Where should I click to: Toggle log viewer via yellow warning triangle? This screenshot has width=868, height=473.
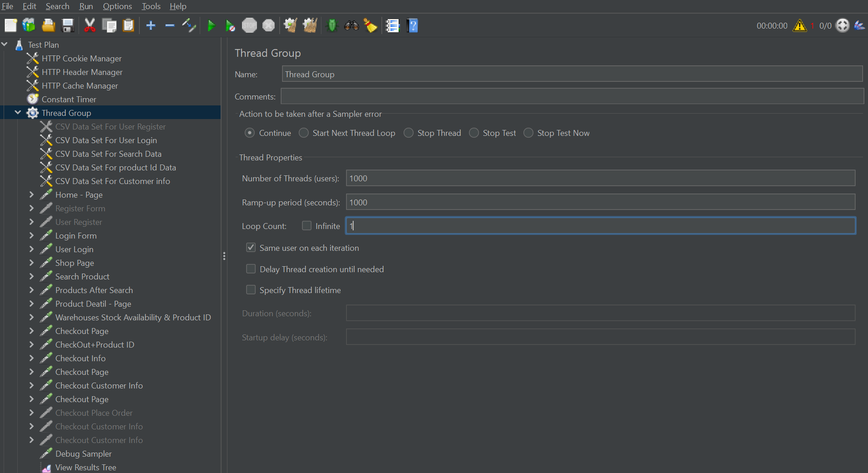(799, 25)
